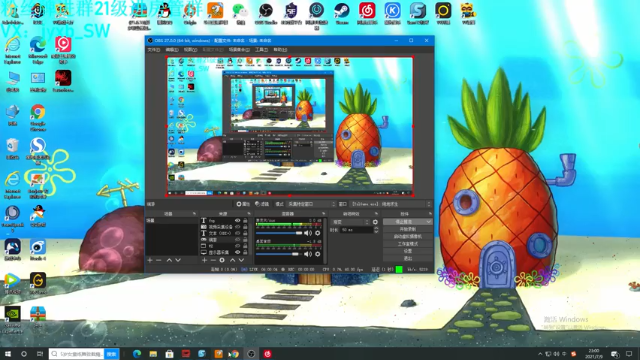Open Microsoft Store from taskbar
Image resolution: width=640 pixels, height=360 pixels.
[x=169, y=354]
